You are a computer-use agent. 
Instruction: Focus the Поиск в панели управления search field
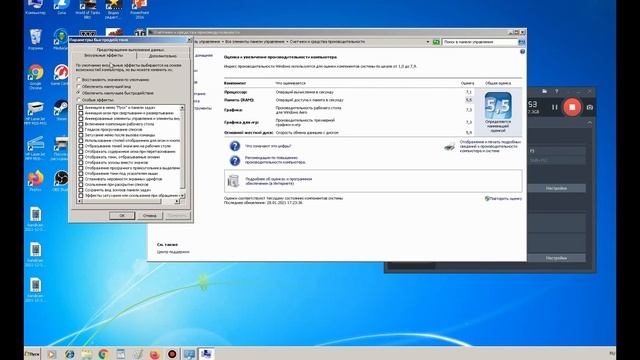480,42
